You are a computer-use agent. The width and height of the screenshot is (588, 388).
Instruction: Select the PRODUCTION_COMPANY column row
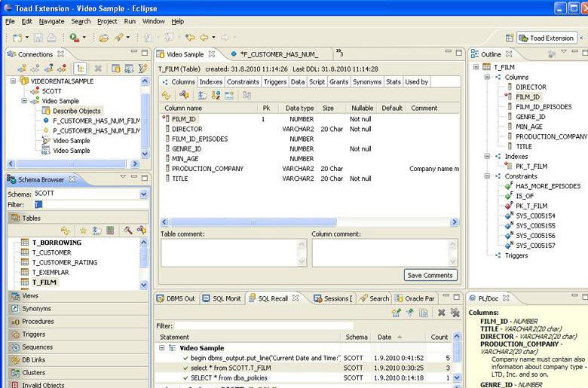pyautogui.click(x=310, y=169)
